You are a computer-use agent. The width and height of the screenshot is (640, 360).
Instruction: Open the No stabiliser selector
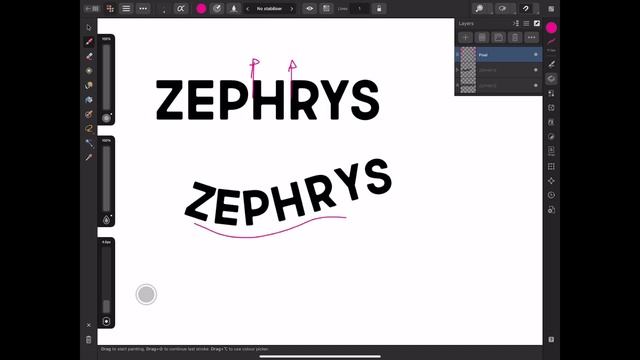pos(269,9)
